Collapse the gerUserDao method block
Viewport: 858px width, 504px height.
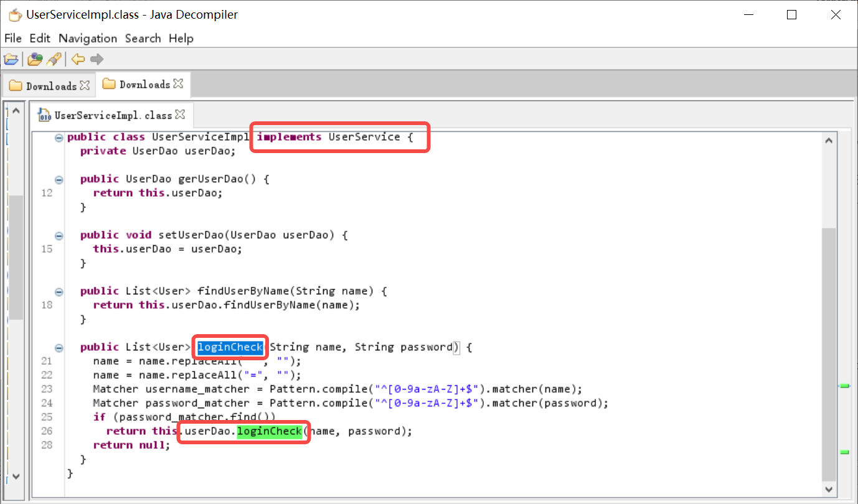click(x=59, y=180)
